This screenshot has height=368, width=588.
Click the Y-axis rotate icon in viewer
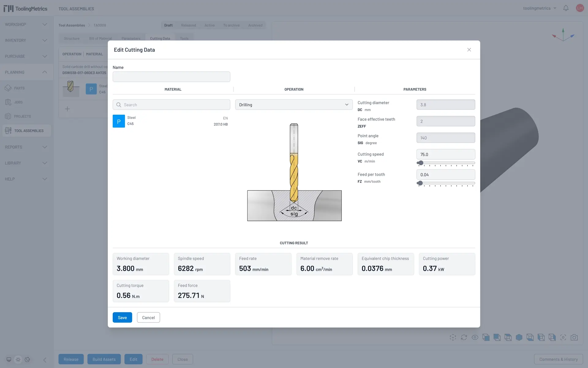pos(453,337)
